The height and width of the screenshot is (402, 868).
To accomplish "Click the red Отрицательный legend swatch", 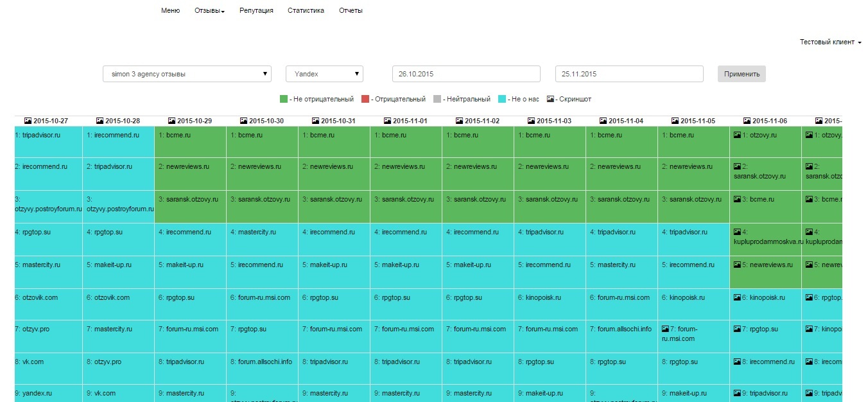I will (x=365, y=99).
